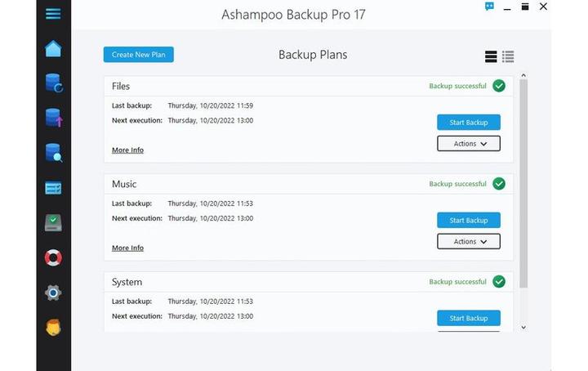This screenshot has width=588, height=371.
Task: Open More Info for the Files plan
Action: pos(127,150)
